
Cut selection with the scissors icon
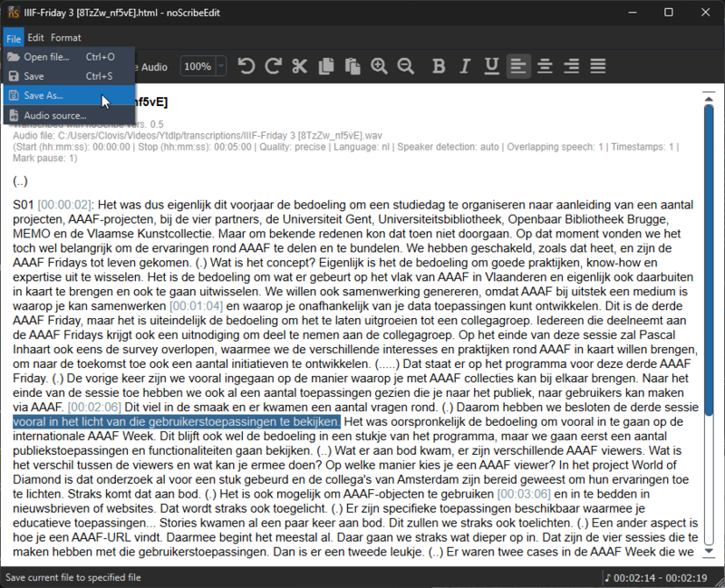tap(299, 65)
